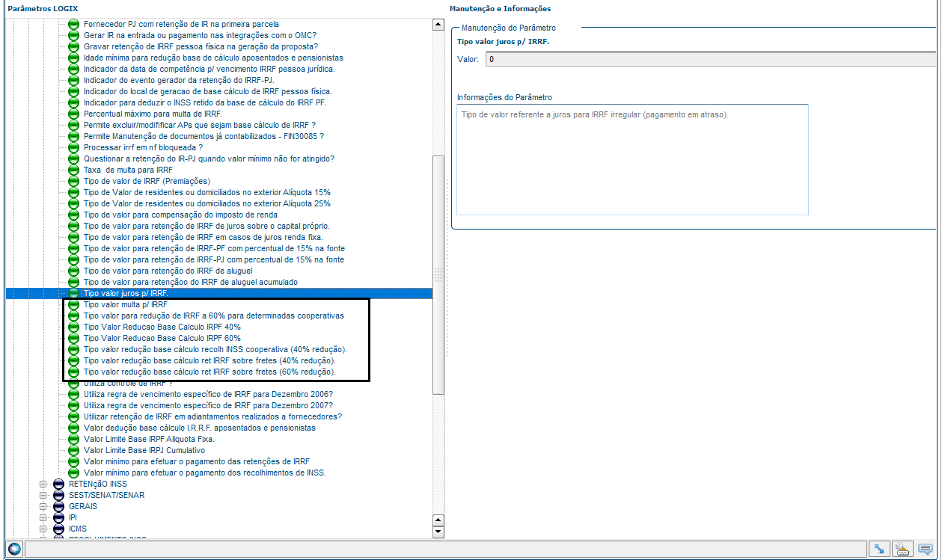Click green icon beside 'Tipo valor multa p/ IRRF'
The image size is (945, 560).
(x=73, y=304)
